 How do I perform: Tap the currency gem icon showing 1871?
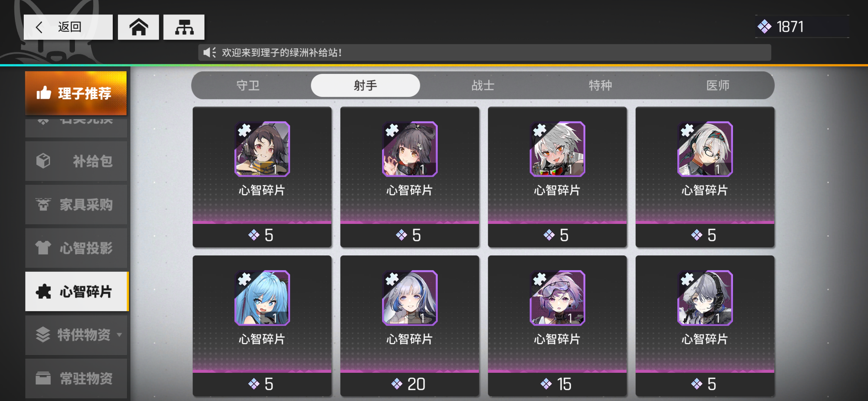pyautogui.click(x=765, y=27)
